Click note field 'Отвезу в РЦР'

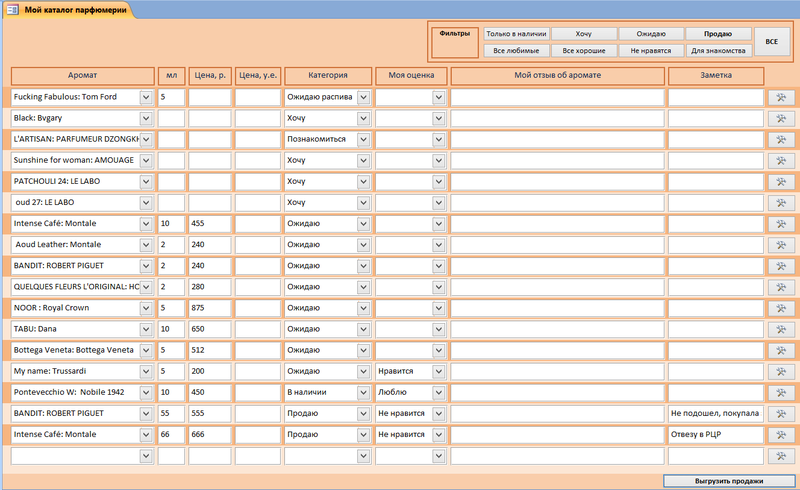pyautogui.click(x=716, y=435)
